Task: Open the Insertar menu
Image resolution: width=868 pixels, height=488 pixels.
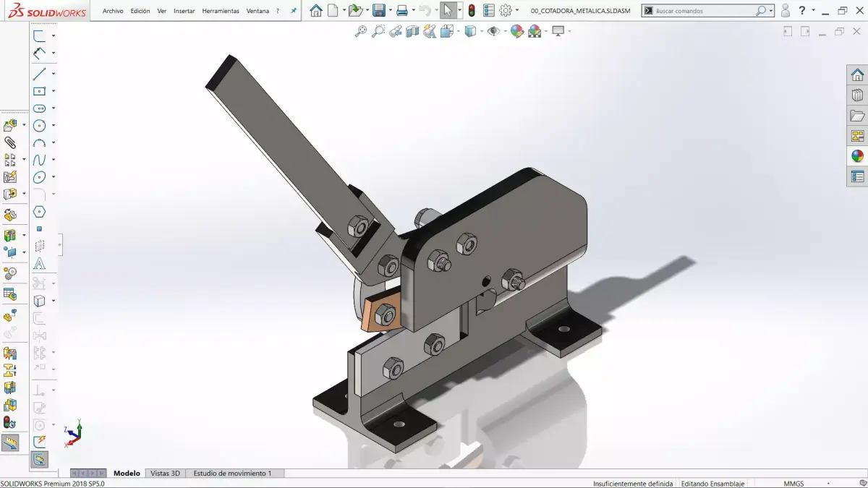Action: [184, 11]
